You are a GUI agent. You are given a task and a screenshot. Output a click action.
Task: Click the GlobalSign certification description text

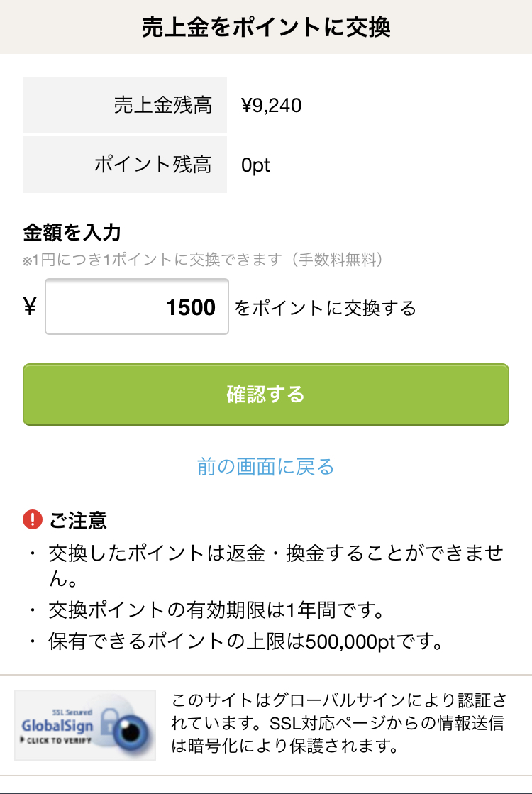(x=338, y=723)
